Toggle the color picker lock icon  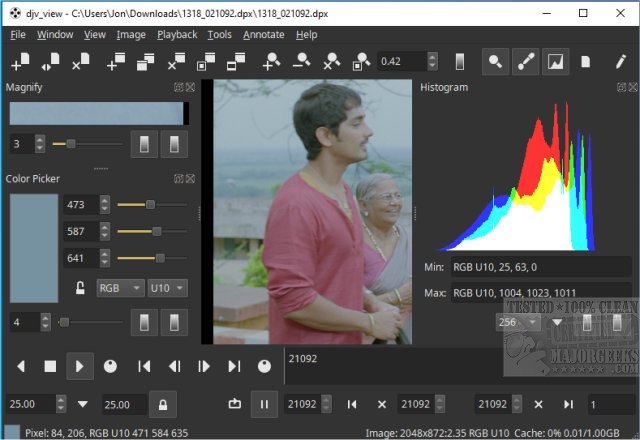[79, 288]
